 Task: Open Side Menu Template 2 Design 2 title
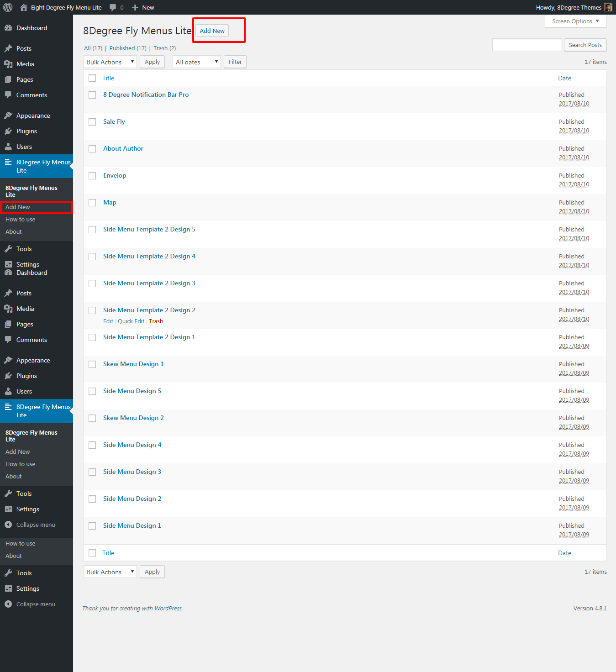[149, 310]
